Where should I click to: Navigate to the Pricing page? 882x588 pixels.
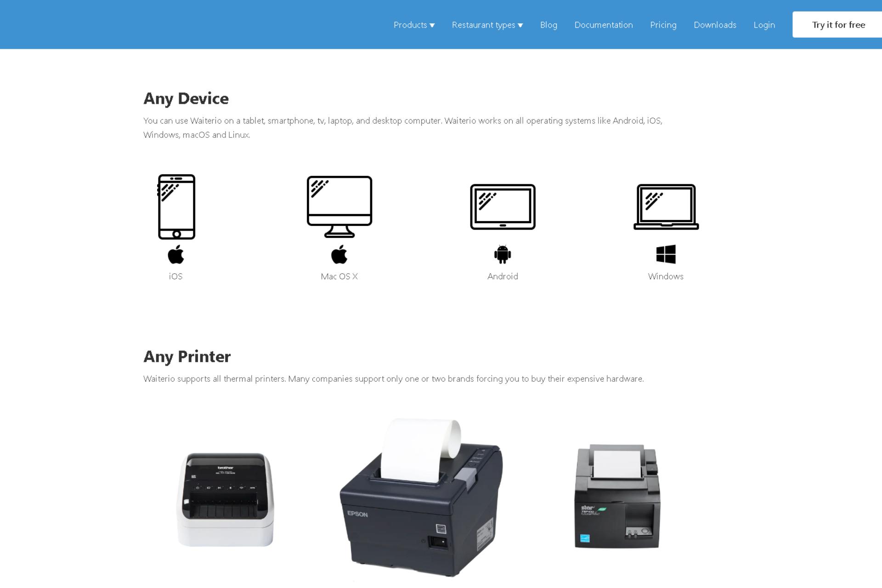(x=663, y=24)
